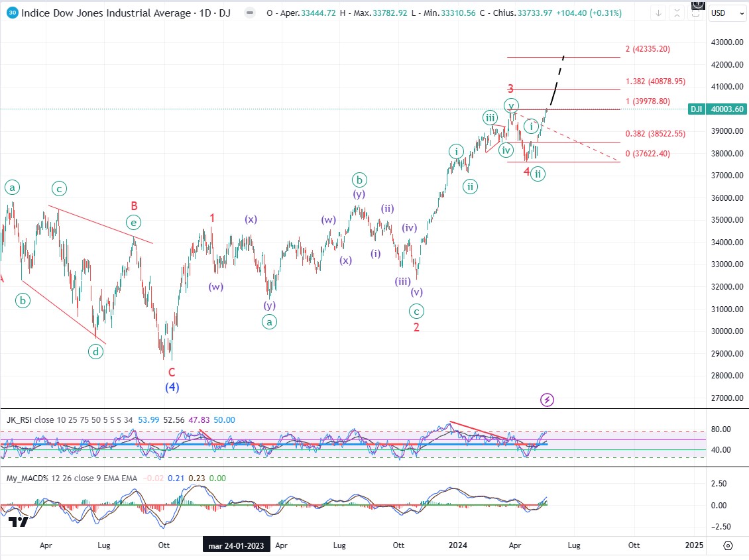The height and width of the screenshot is (560, 749).
Task: Click the 40003.60 current price label
Action: pyautogui.click(x=727, y=109)
